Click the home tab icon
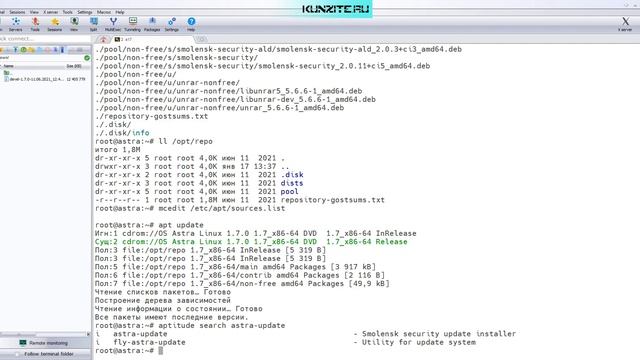Image resolution: width=640 pixels, height=360 pixels. (103, 39)
